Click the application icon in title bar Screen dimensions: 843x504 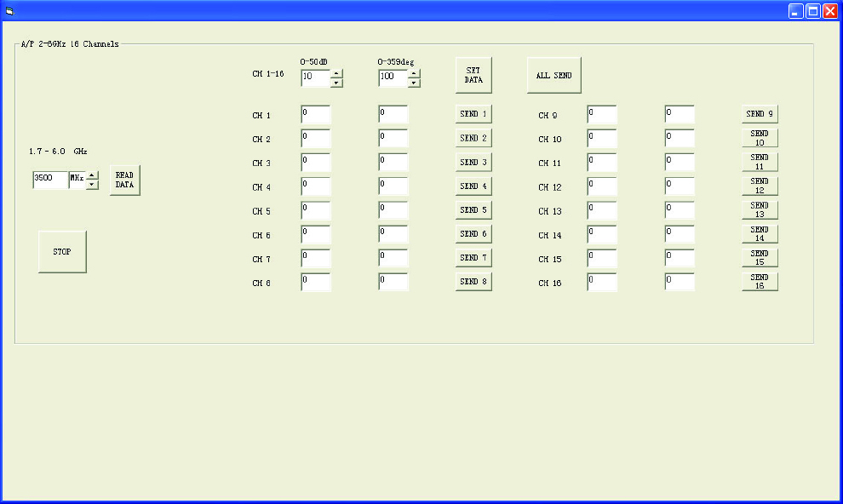click(x=9, y=11)
